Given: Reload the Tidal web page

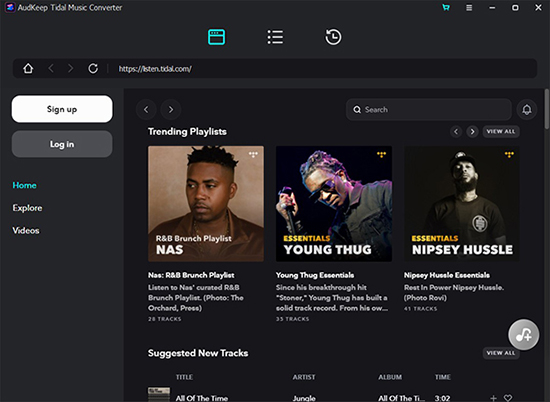Looking at the screenshot, I should pos(93,68).
